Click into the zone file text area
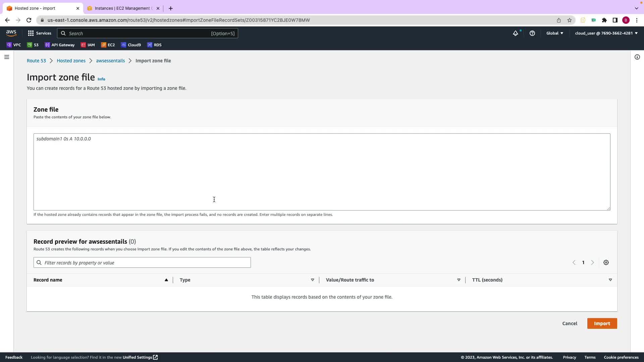Screen dimensions: 644x362 pyautogui.click(x=321, y=172)
